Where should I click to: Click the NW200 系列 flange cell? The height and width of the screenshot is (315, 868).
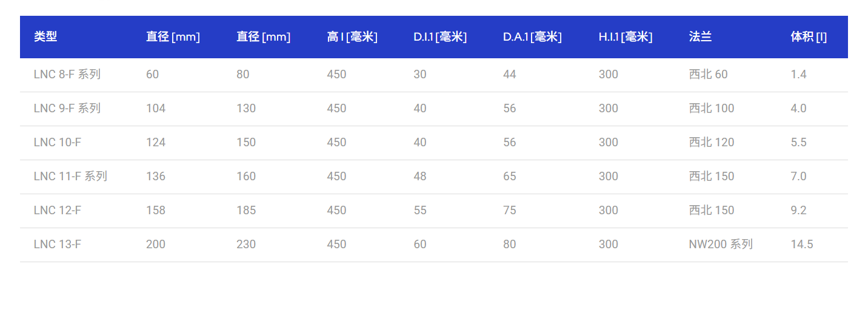click(x=721, y=245)
